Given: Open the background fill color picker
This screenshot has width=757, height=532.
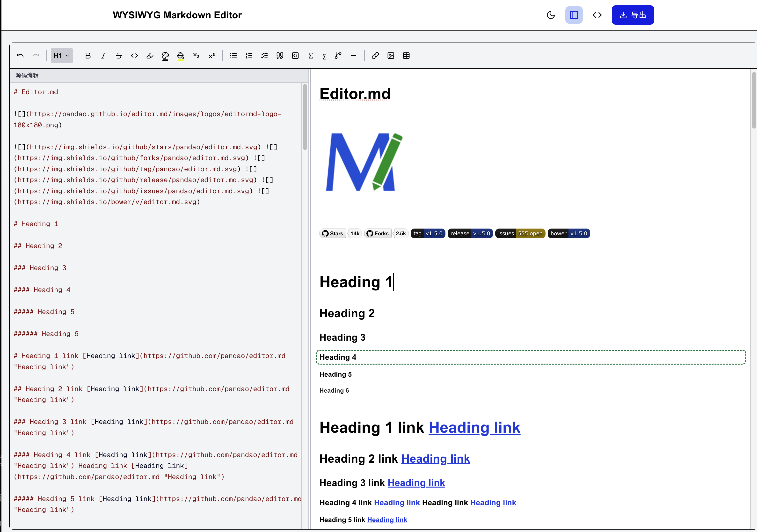Looking at the screenshot, I should pyautogui.click(x=181, y=56).
